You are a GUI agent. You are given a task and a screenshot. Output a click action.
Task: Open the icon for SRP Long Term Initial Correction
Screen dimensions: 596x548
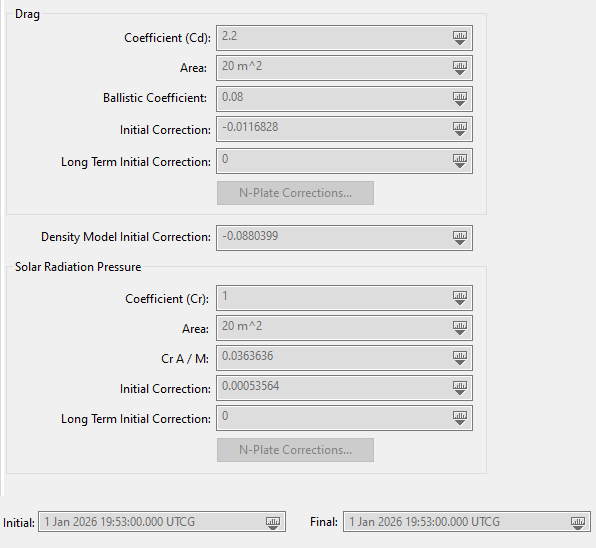point(460,418)
